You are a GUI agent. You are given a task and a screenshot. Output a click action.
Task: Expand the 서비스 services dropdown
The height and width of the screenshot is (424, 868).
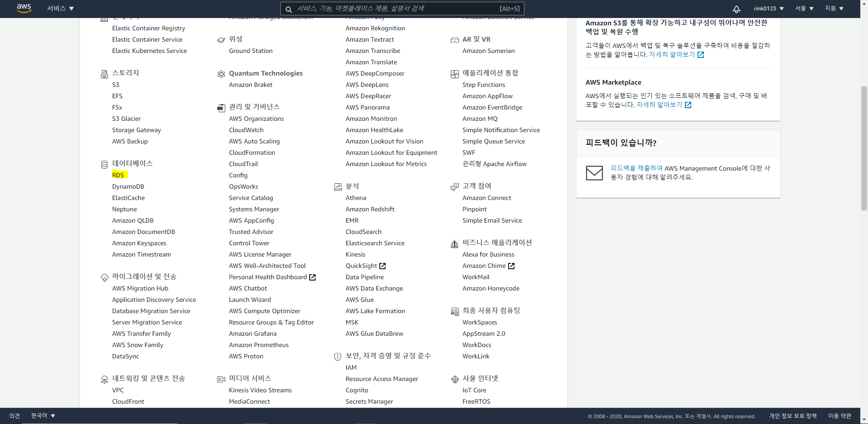pyautogui.click(x=61, y=9)
